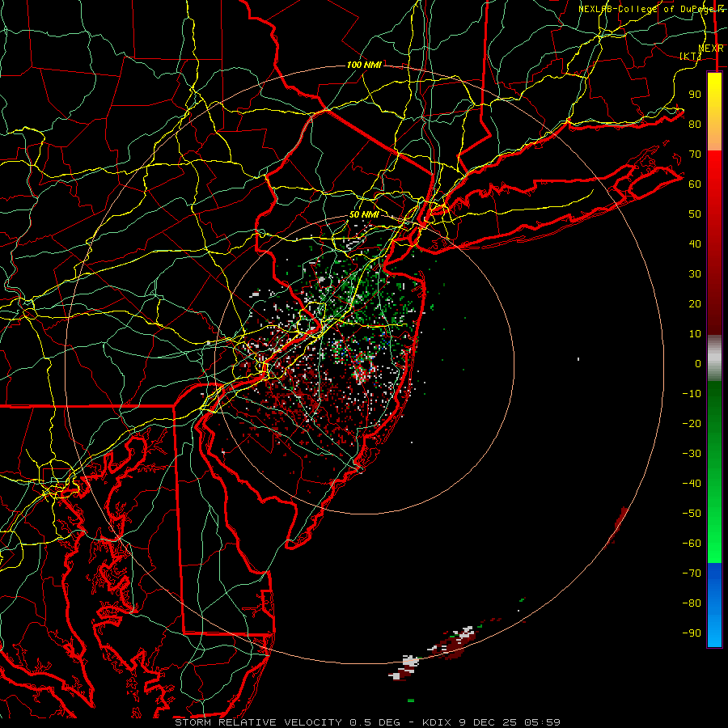Click the 60 value on the velocity scale

click(695, 184)
